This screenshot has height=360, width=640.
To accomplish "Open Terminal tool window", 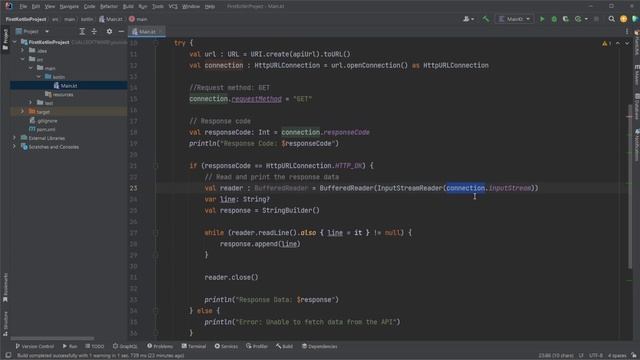I will (x=194, y=346).
